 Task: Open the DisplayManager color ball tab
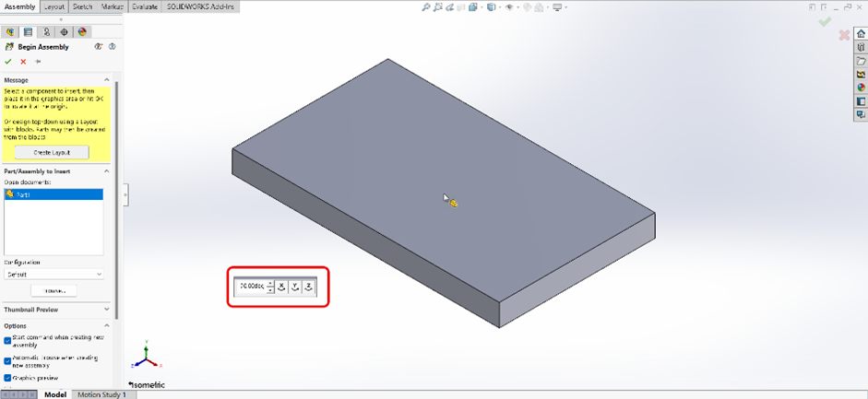82,32
